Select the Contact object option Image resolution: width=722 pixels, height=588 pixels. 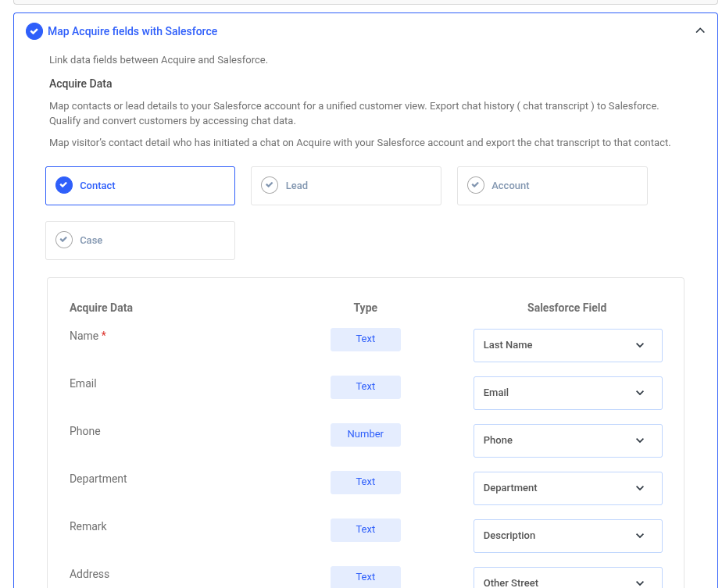click(x=140, y=186)
